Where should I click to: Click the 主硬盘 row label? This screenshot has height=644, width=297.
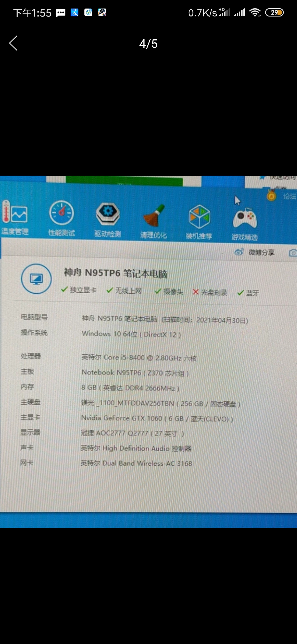[x=31, y=402]
